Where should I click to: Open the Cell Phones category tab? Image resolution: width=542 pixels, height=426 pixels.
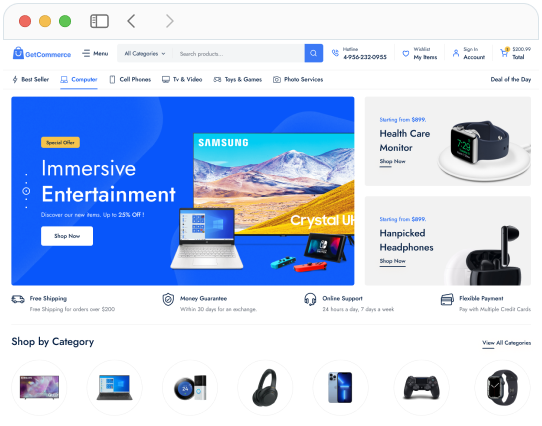130,80
